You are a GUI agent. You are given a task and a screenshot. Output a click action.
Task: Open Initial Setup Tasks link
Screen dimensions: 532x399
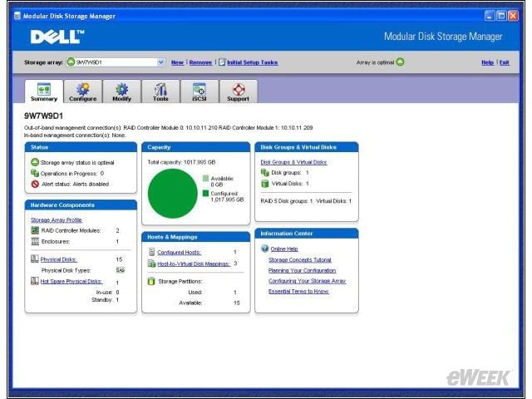pos(253,62)
